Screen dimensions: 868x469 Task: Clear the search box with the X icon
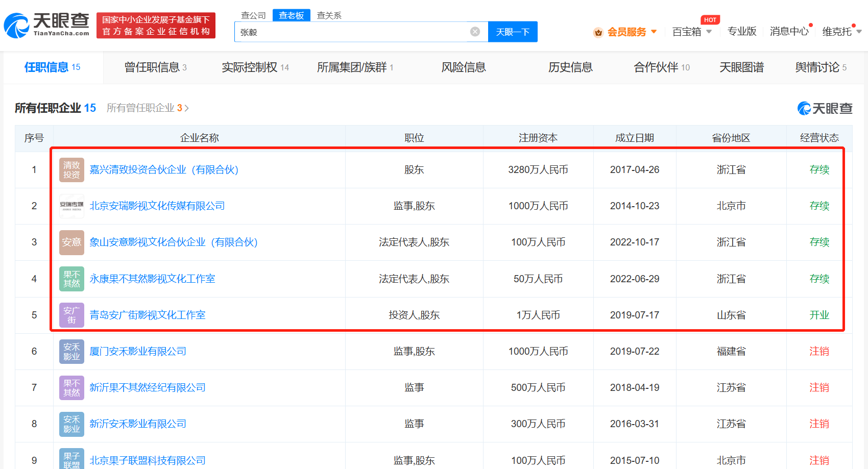(475, 32)
